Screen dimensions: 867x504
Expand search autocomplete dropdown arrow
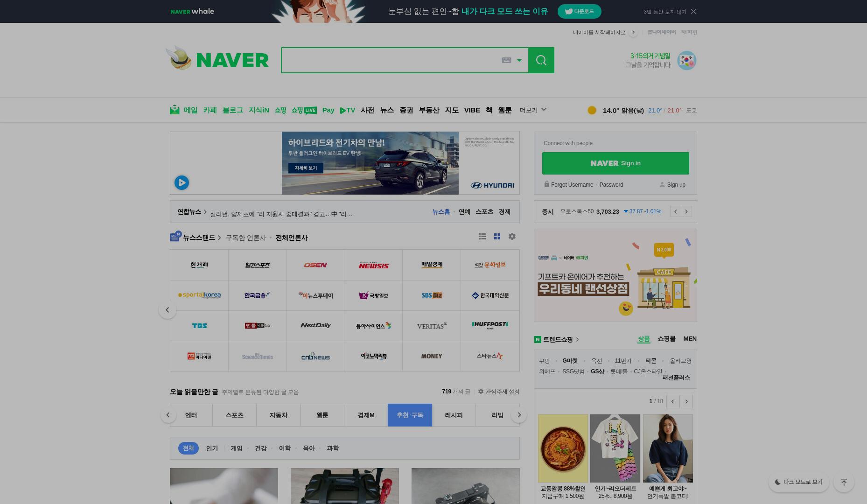[x=519, y=60]
